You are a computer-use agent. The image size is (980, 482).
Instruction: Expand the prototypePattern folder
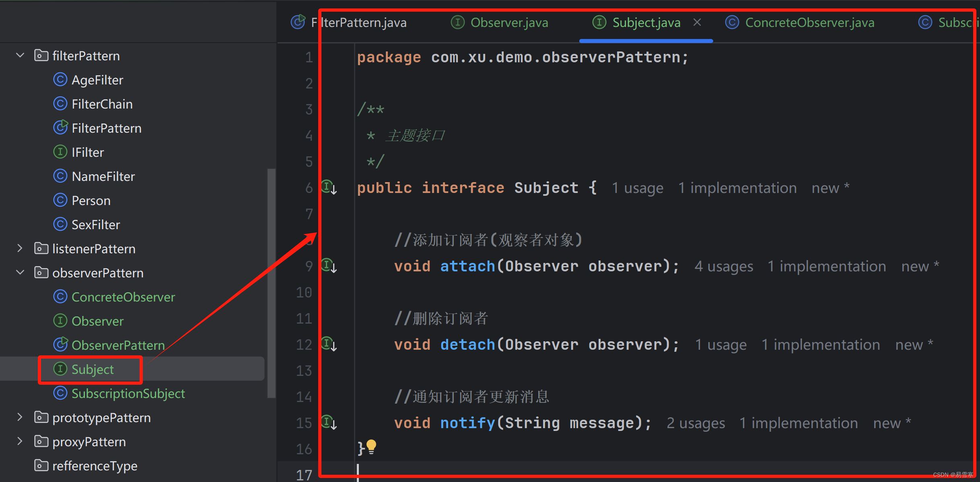[20, 417]
